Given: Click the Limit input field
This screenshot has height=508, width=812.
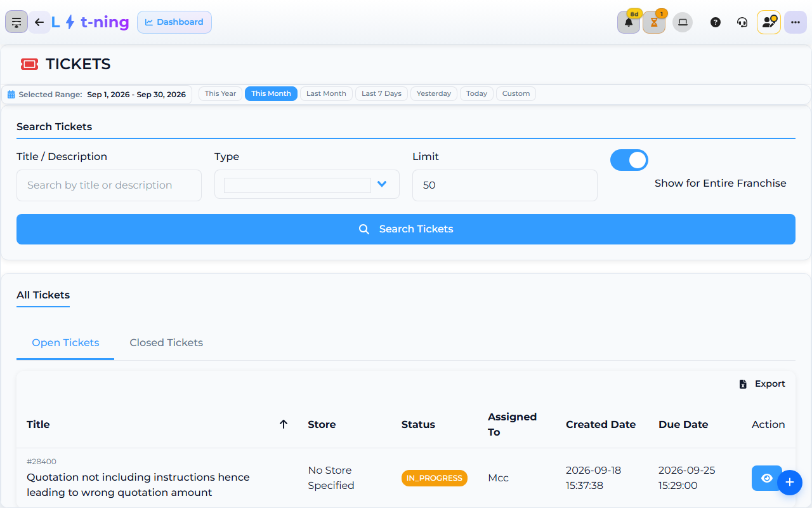Looking at the screenshot, I should 505,185.
